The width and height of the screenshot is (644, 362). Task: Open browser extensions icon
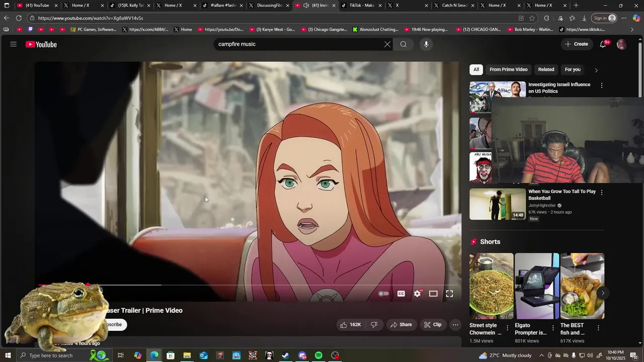546,18
